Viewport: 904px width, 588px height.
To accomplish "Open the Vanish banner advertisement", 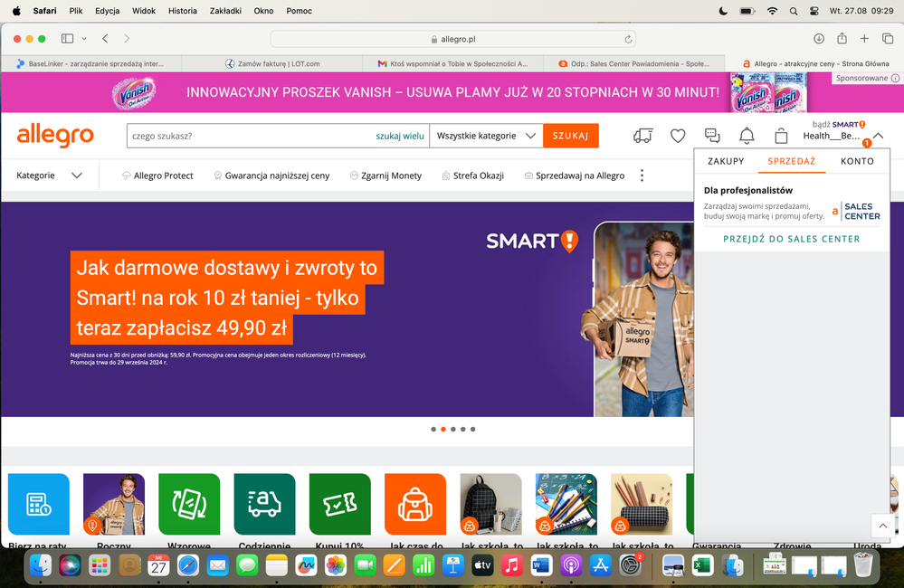I will [452, 92].
